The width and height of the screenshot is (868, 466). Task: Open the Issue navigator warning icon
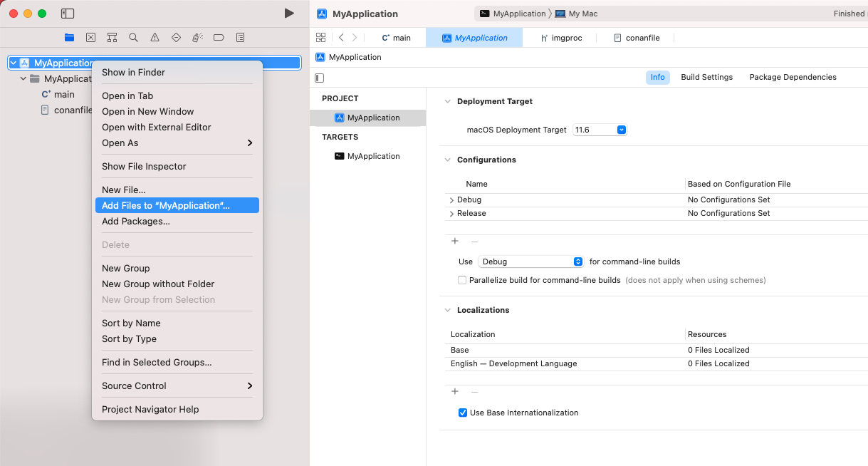(155, 37)
